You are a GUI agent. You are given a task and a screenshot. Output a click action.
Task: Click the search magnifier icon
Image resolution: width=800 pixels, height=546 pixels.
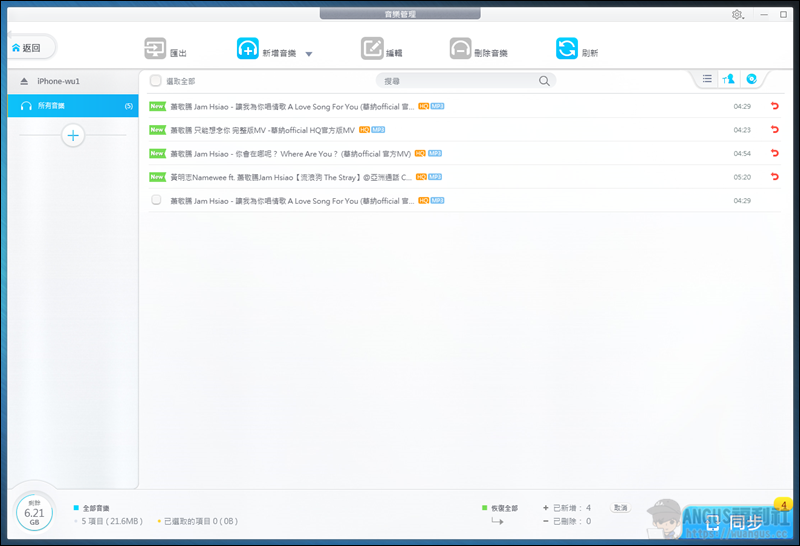[544, 81]
